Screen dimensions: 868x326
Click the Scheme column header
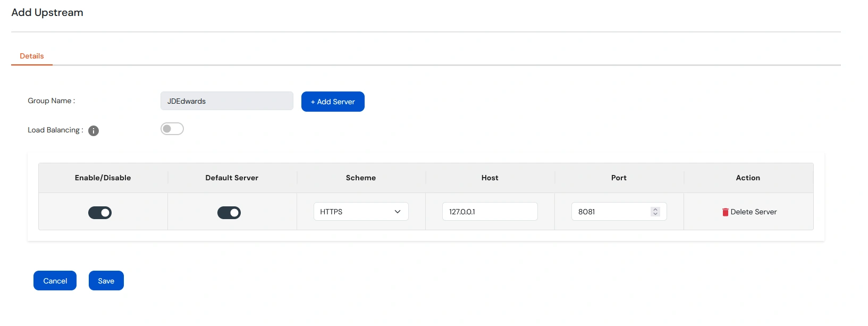point(361,178)
